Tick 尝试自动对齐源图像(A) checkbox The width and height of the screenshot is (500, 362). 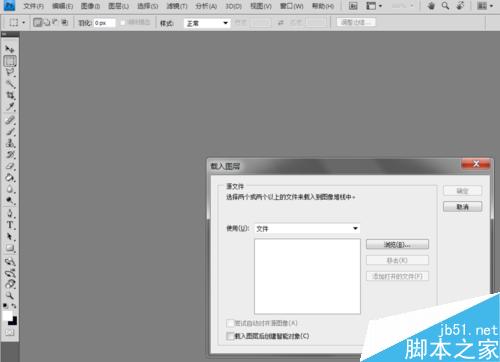tap(230, 323)
